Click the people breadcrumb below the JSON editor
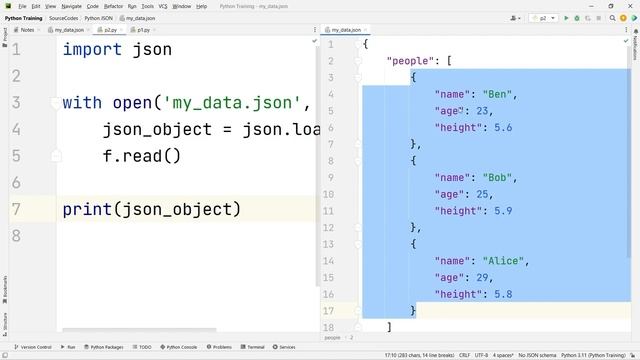 332,338
